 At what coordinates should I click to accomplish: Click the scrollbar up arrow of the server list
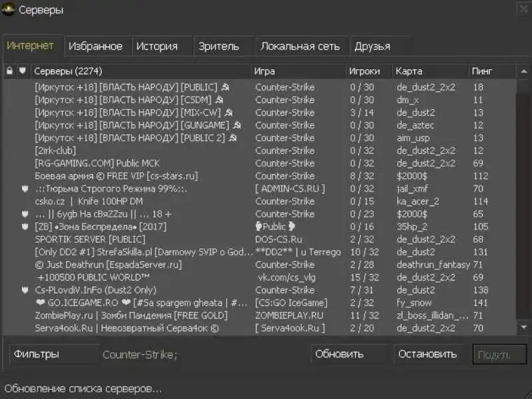tap(524, 71)
